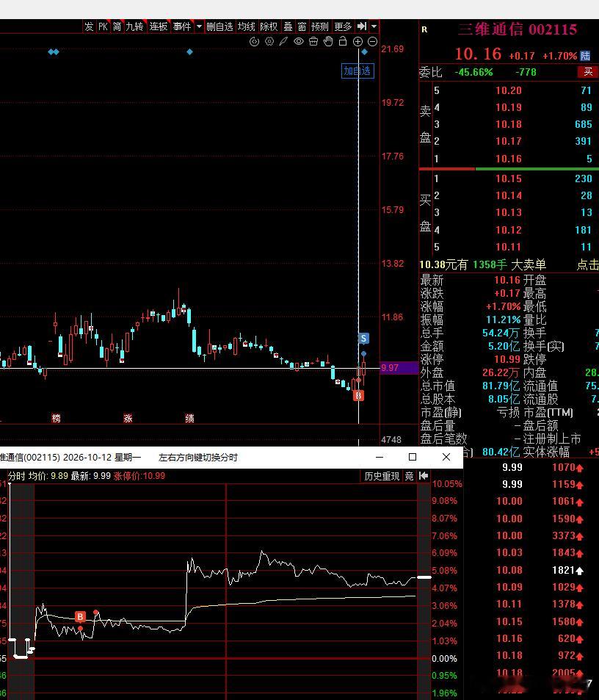Viewport: 599px width, 700px height.
Task: Open the 连板 item
Action: (159, 26)
